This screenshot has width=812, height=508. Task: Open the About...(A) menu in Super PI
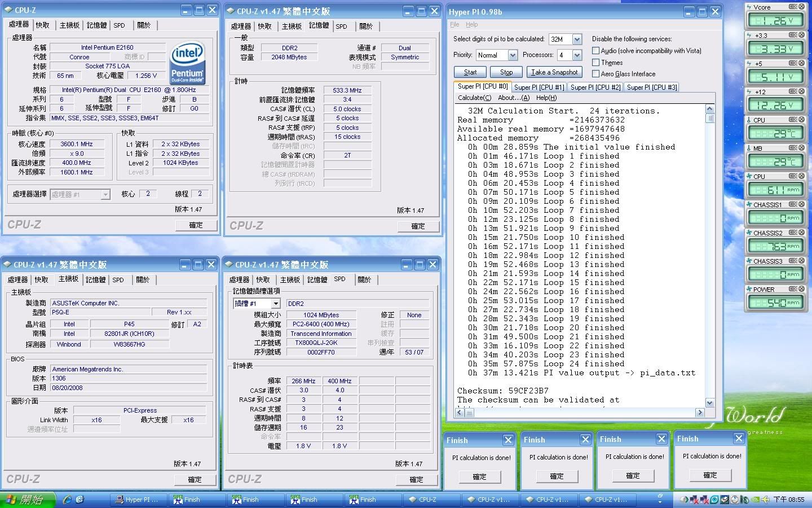pos(514,98)
